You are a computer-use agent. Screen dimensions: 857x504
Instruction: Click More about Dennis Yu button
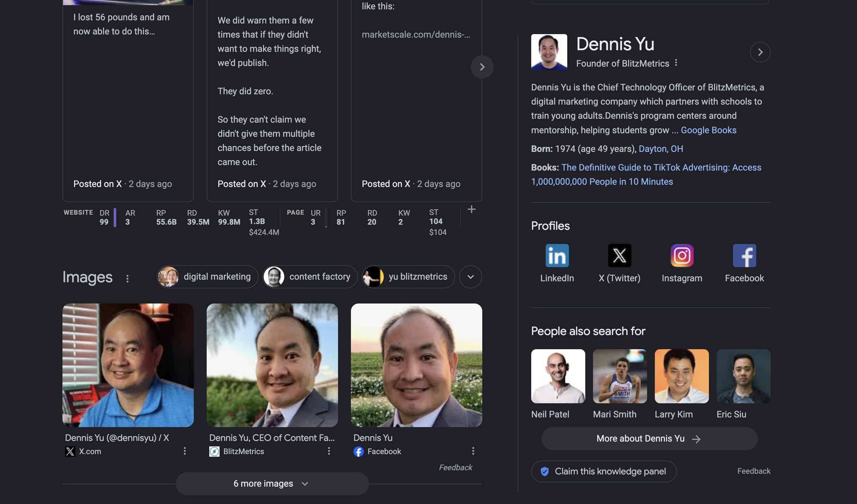point(649,439)
